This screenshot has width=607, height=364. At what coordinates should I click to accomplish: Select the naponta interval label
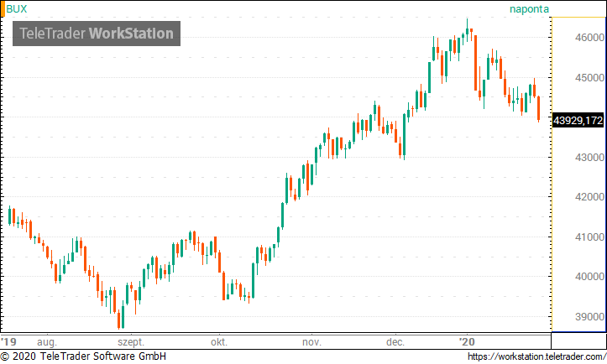coord(529,9)
